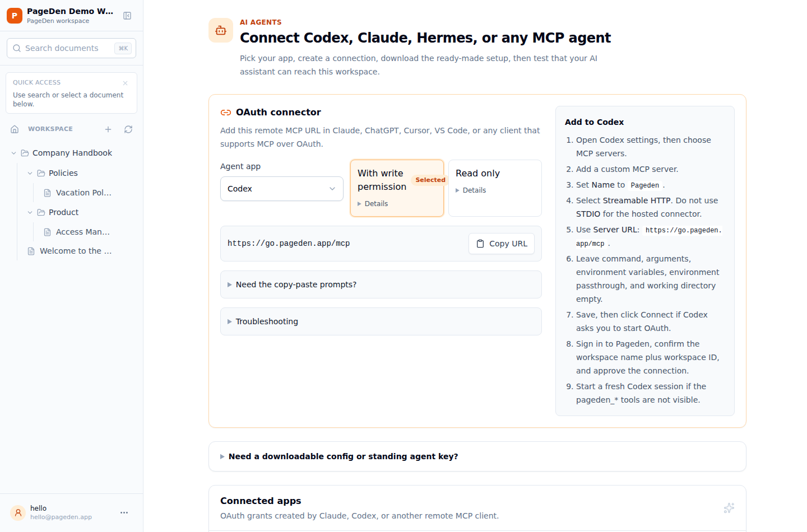Click the Welcome to the ... document icon

tap(31, 251)
